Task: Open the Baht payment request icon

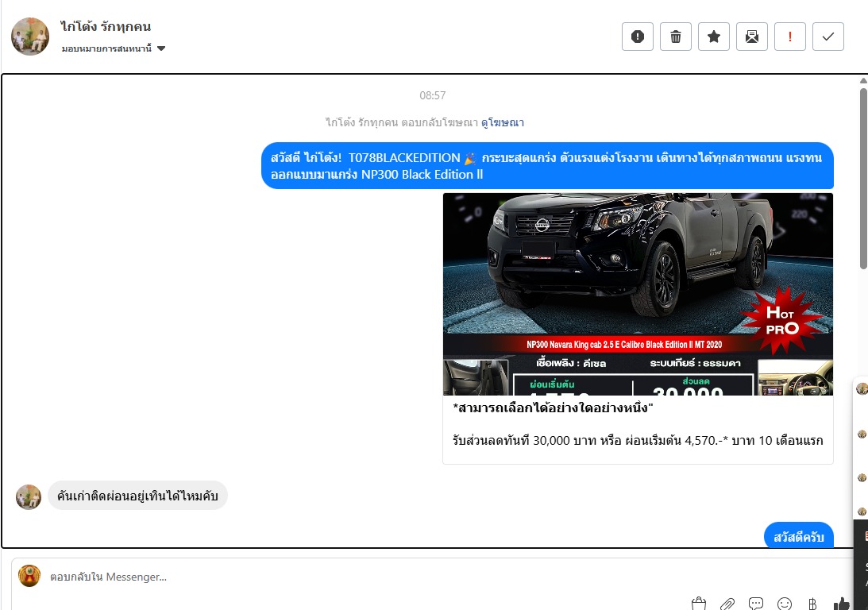Action: 812,604
